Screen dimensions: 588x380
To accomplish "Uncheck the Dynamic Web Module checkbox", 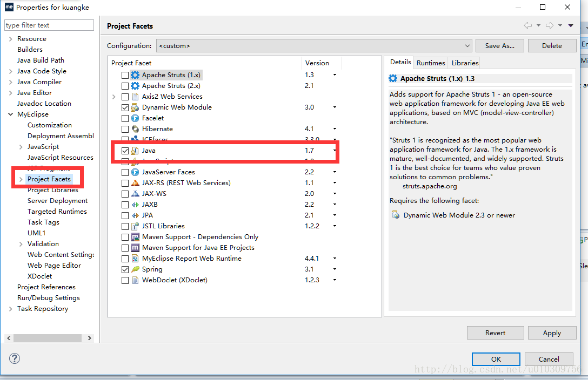I will click(x=125, y=108).
